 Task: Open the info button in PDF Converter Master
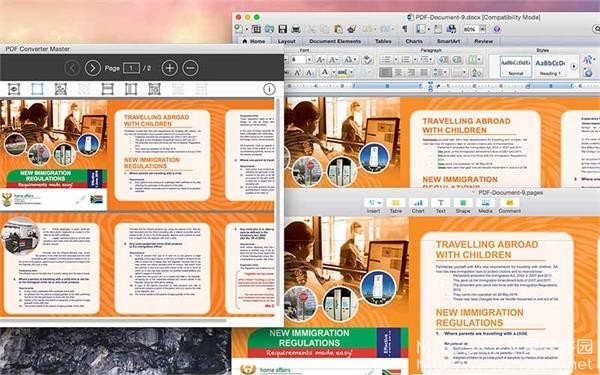pyautogui.click(x=269, y=89)
